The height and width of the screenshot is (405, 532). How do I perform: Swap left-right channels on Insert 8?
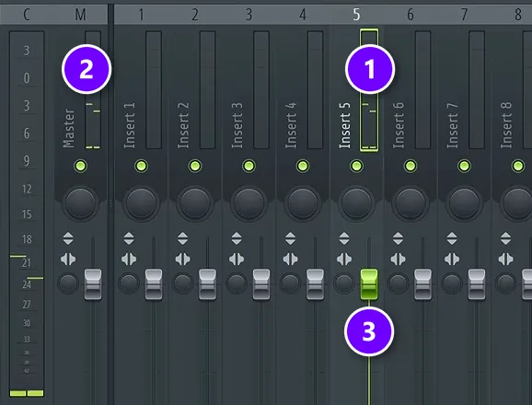pos(506,260)
